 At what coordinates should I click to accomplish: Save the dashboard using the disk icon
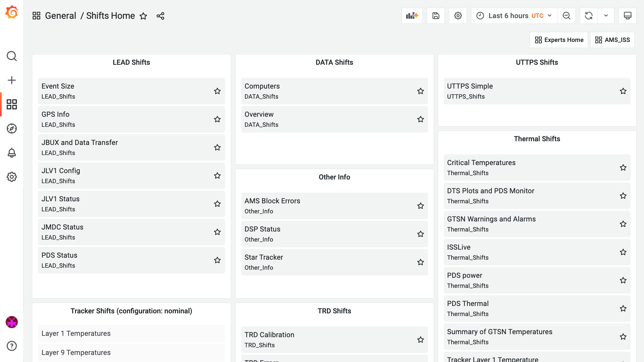(x=436, y=16)
